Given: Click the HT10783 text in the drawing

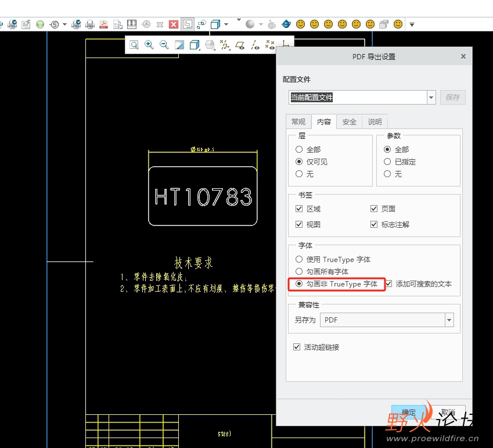Looking at the screenshot, I should coord(203,197).
